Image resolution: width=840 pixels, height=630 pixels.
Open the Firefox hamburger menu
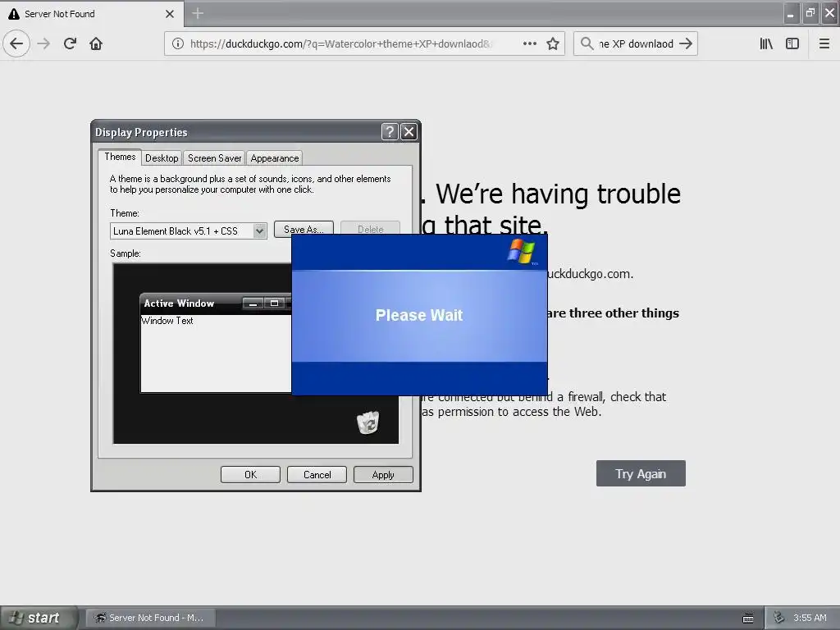[x=824, y=44]
